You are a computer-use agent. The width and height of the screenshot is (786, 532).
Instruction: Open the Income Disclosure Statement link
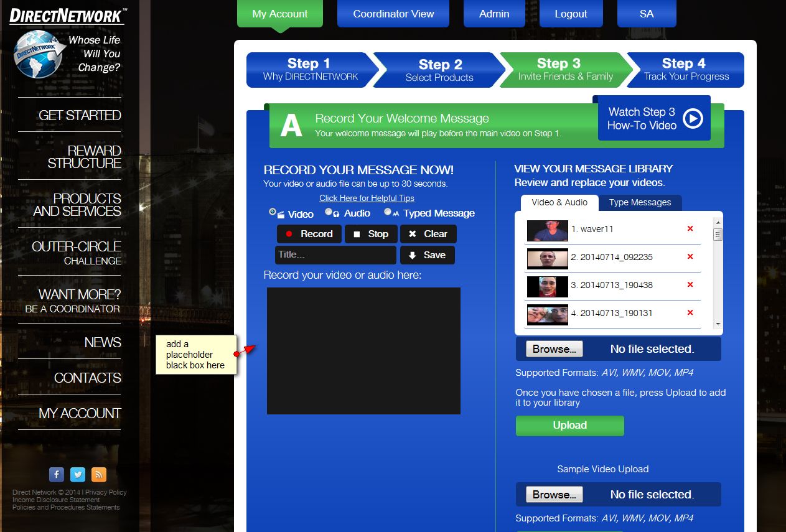tap(56, 500)
